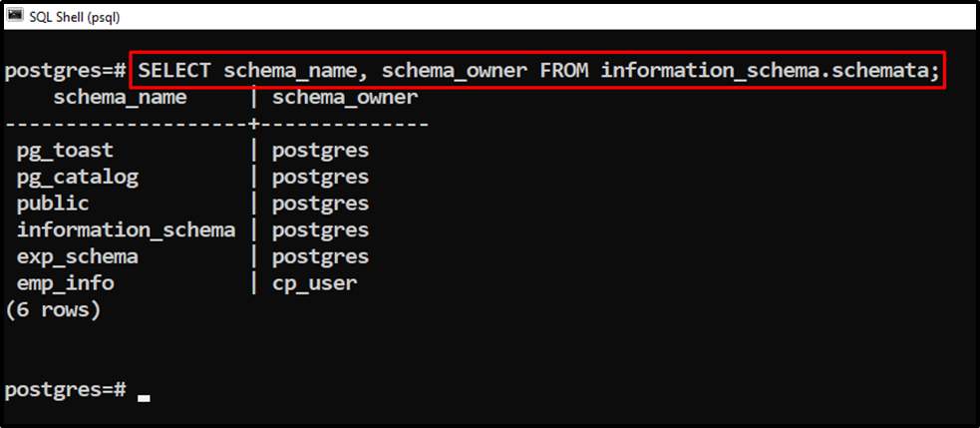
Task: Click the public schema entry
Action: point(53,204)
